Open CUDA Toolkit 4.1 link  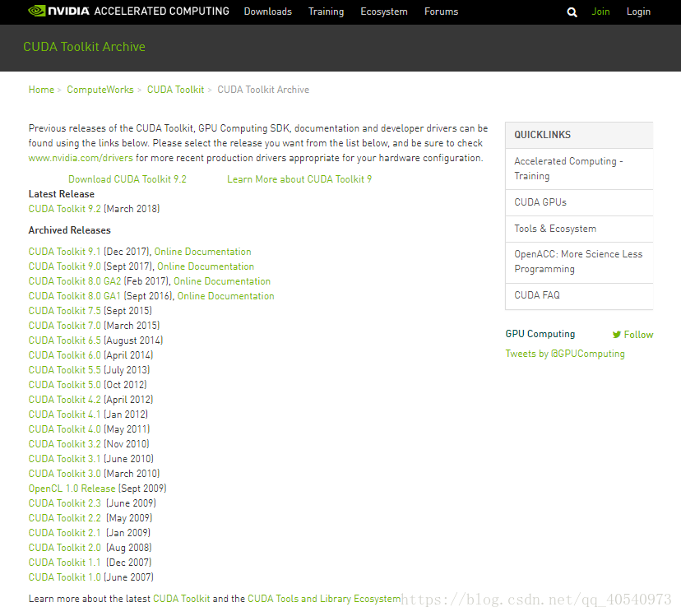[64, 414]
